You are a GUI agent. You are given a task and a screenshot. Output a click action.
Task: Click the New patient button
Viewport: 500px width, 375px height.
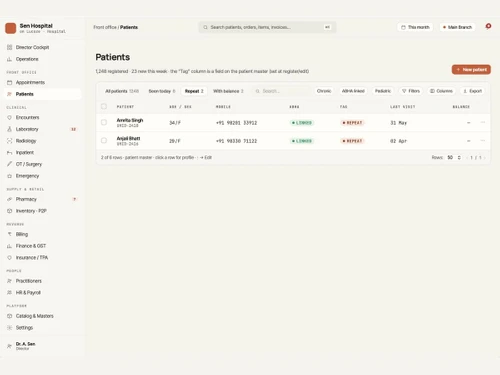pyautogui.click(x=471, y=70)
